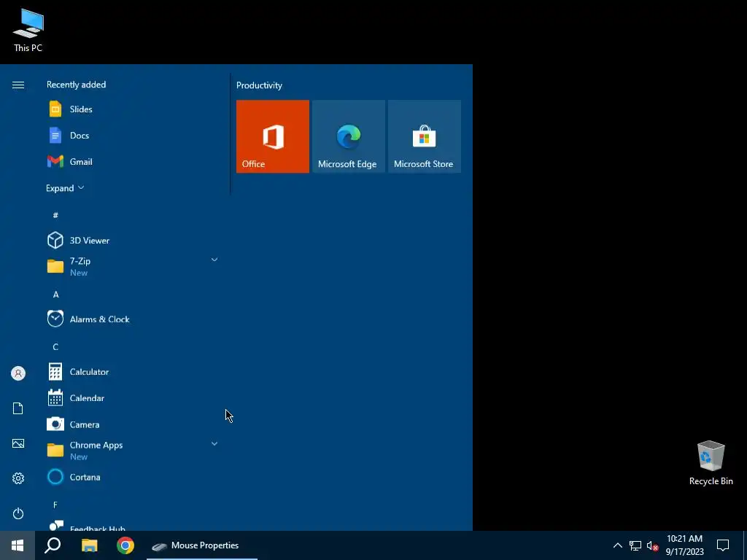Expand the 7-Zip folder

coord(133,267)
